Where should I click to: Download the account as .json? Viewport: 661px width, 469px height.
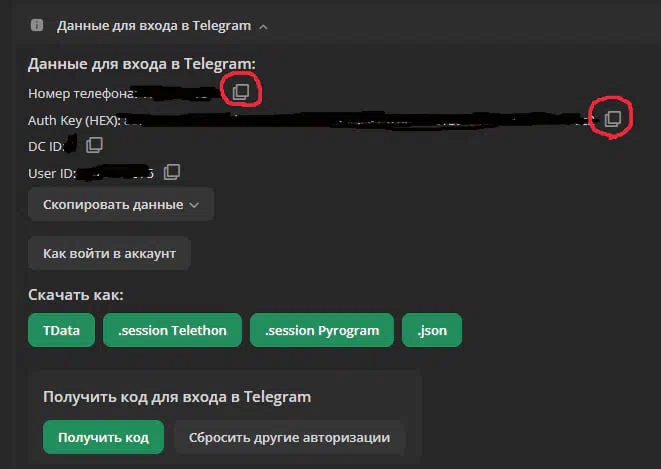(x=432, y=330)
